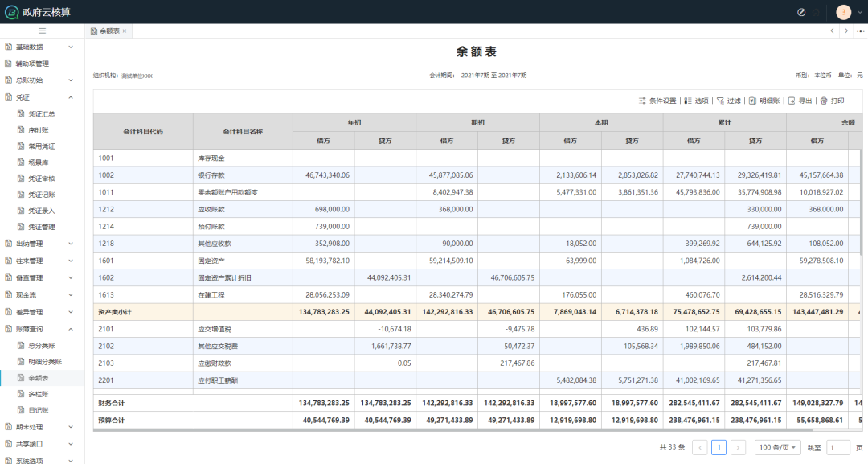Screen dimensions: 868x464
Task: Open the user avatar labeled 3
Action: [x=843, y=12]
